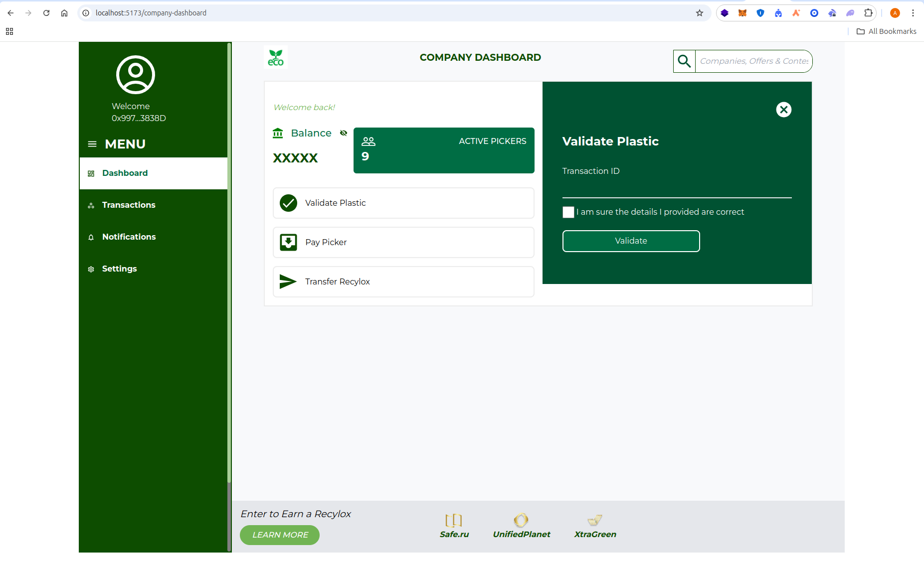
Task: Click the Active Pickers people icon
Action: [x=369, y=141]
